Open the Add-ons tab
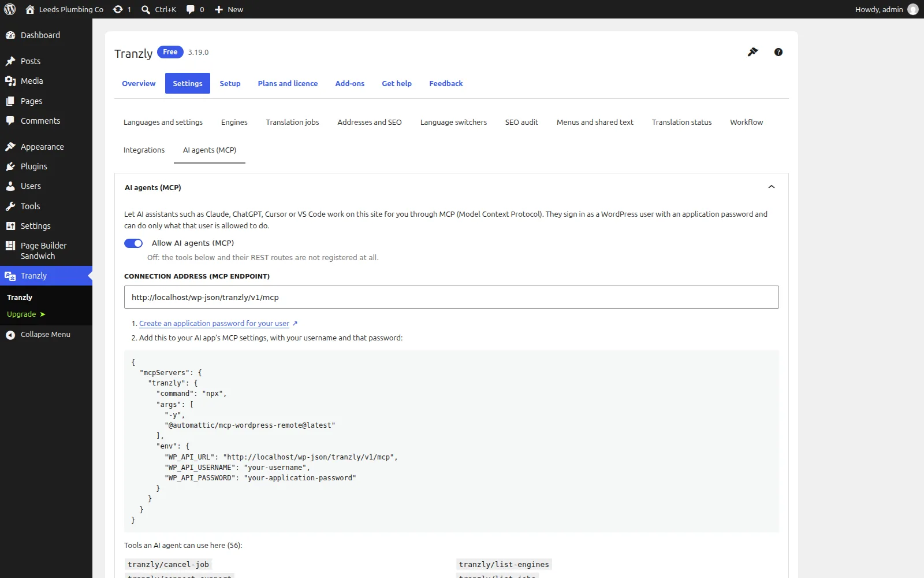The width and height of the screenshot is (924, 578). pos(350,83)
